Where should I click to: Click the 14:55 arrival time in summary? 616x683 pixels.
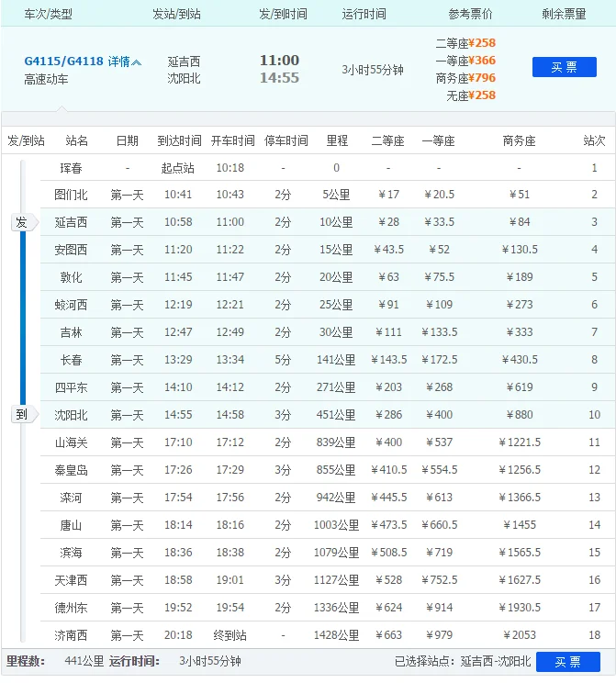point(279,78)
